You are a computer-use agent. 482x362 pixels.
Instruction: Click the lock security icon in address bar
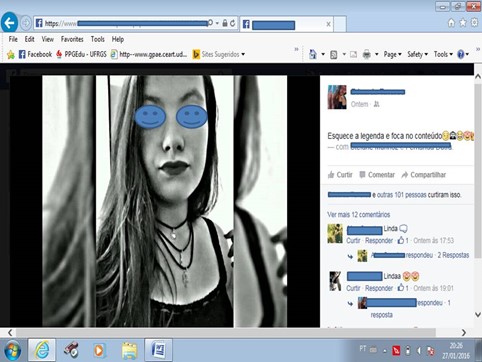coord(225,23)
